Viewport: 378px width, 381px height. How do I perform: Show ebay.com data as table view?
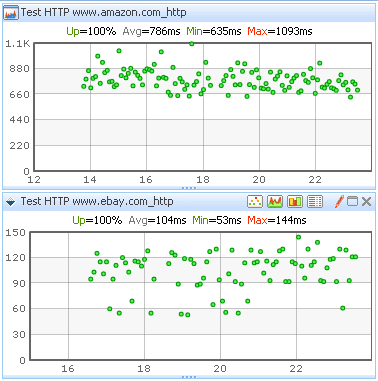pos(315,201)
